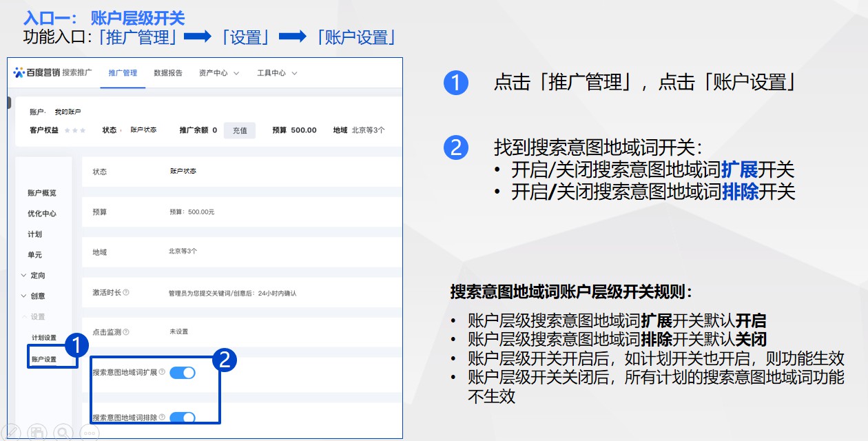Open the three-dots more options icon
The width and height of the screenshot is (868, 441).
90,432
